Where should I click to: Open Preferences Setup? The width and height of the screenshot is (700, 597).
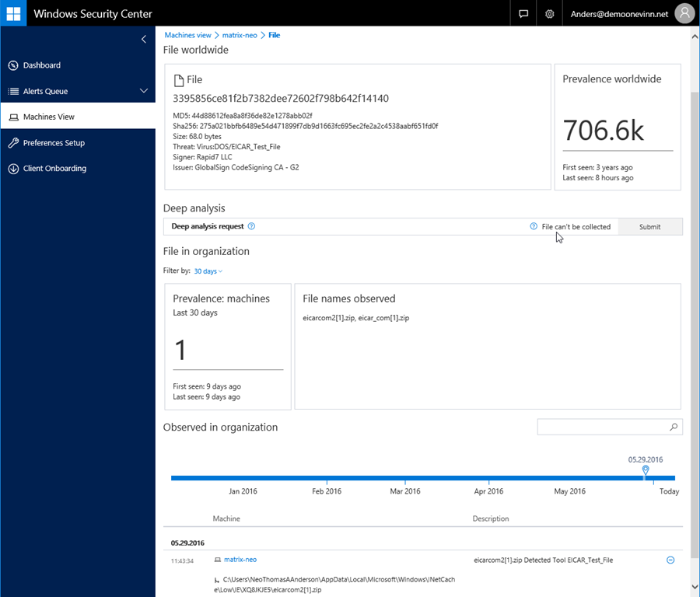(x=54, y=143)
